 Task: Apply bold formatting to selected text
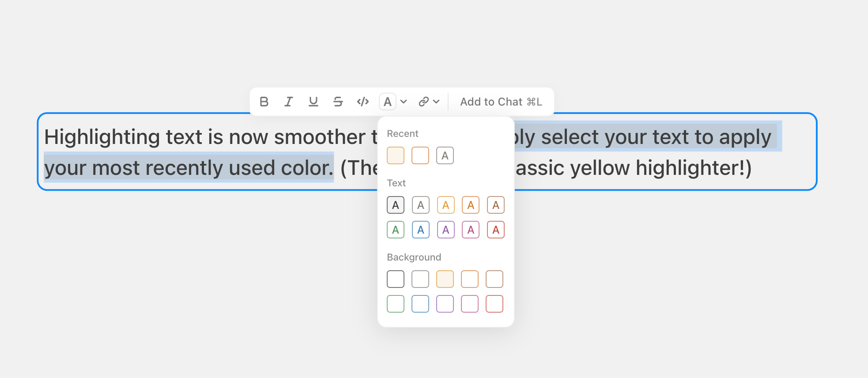click(x=264, y=102)
